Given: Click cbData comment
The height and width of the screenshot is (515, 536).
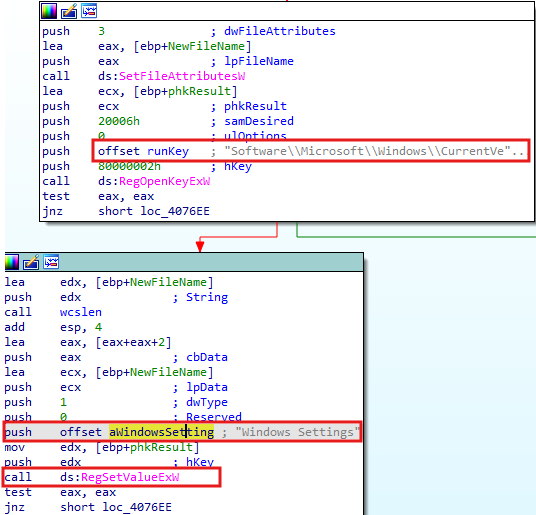Looking at the screenshot, I should pos(207,357).
